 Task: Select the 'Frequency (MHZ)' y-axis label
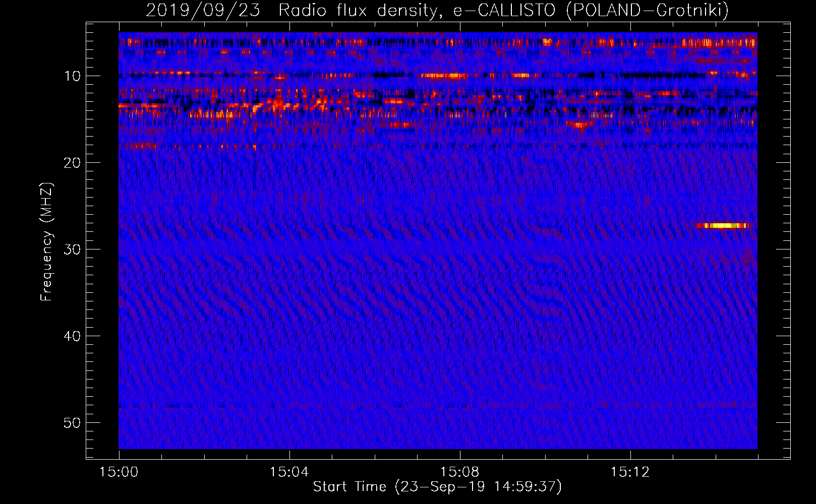(46, 242)
